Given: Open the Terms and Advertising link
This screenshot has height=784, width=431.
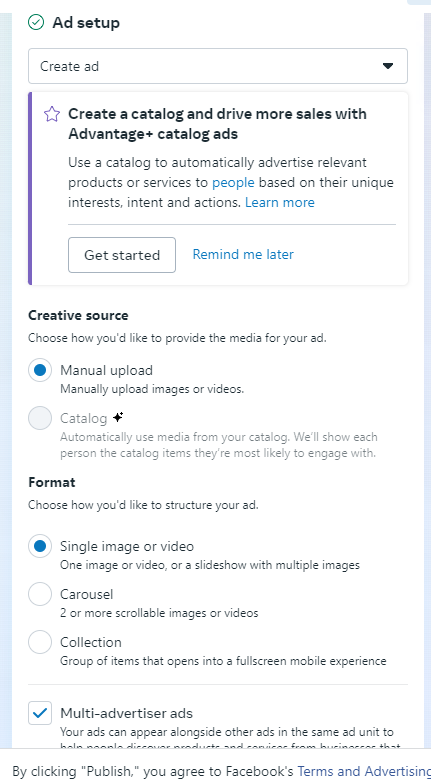Looking at the screenshot, I should [364, 770].
